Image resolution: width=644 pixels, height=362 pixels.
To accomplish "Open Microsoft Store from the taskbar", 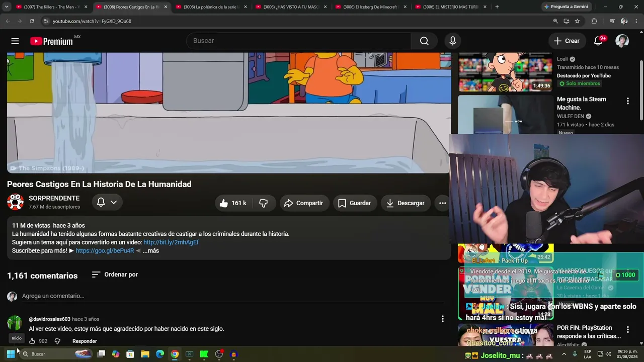I will click(x=130, y=354).
